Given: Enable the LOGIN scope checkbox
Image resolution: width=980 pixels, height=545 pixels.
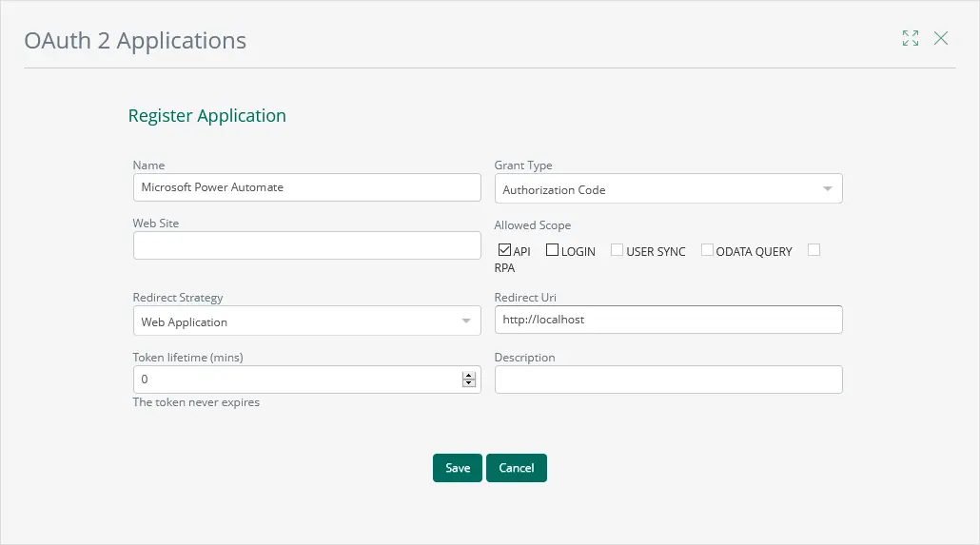Looking at the screenshot, I should [552, 250].
